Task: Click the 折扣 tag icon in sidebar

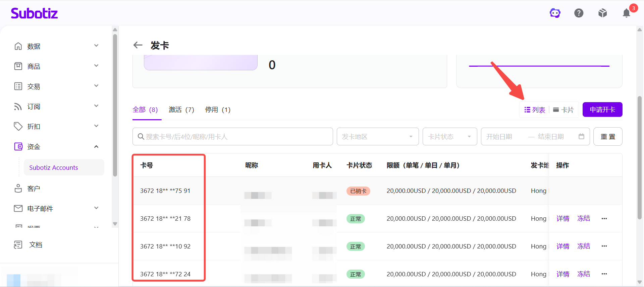Action: (x=18, y=126)
